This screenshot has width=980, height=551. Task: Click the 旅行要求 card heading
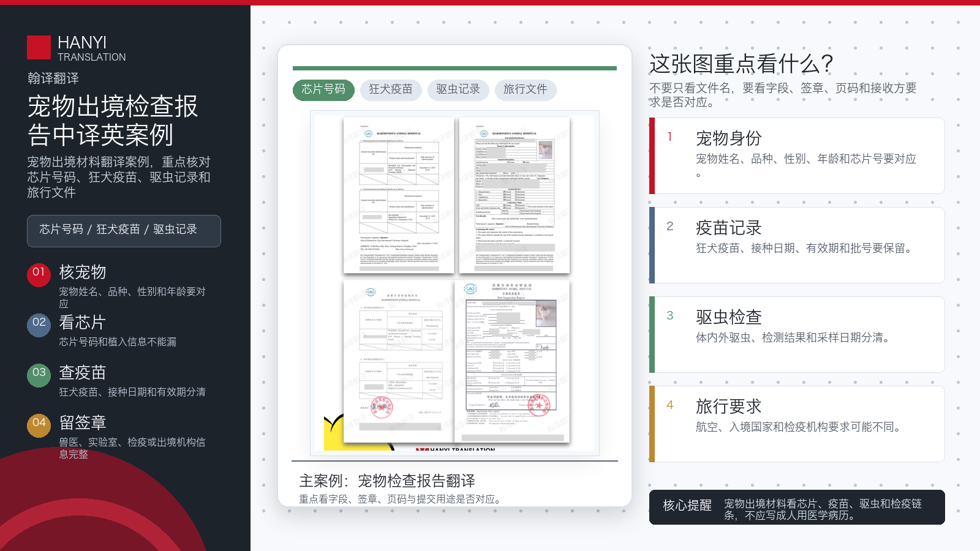click(729, 407)
